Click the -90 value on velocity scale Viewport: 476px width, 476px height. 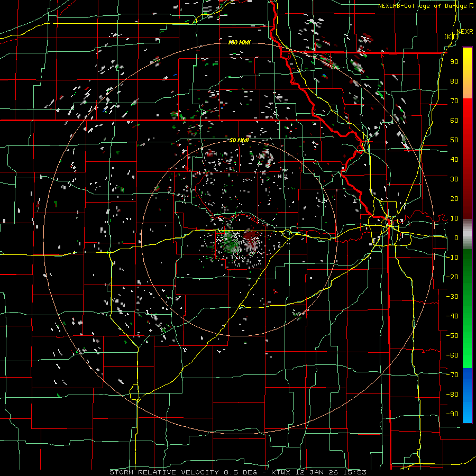(x=452, y=414)
